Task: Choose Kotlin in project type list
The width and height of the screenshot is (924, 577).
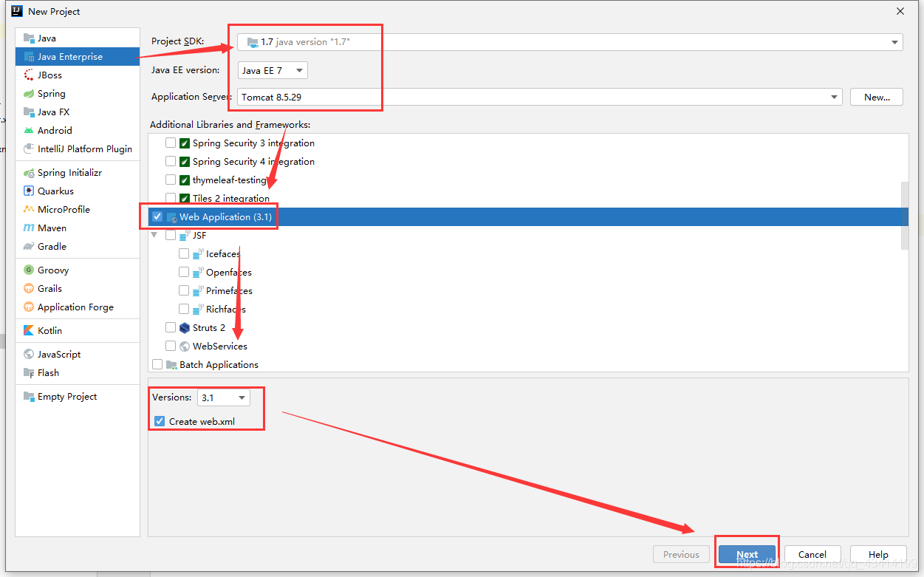Action: pyautogui.click(x=78, y=331)
